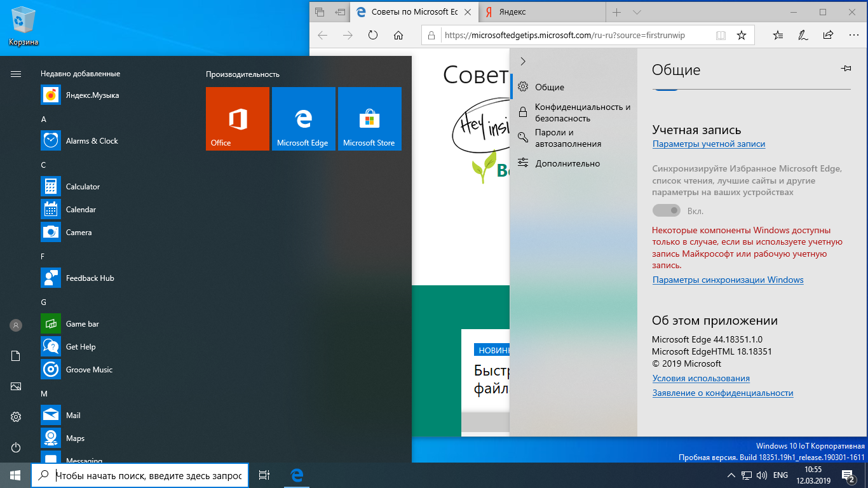
Task: Collapse settings pane with chevron arrow
Action: pos(523,61)
